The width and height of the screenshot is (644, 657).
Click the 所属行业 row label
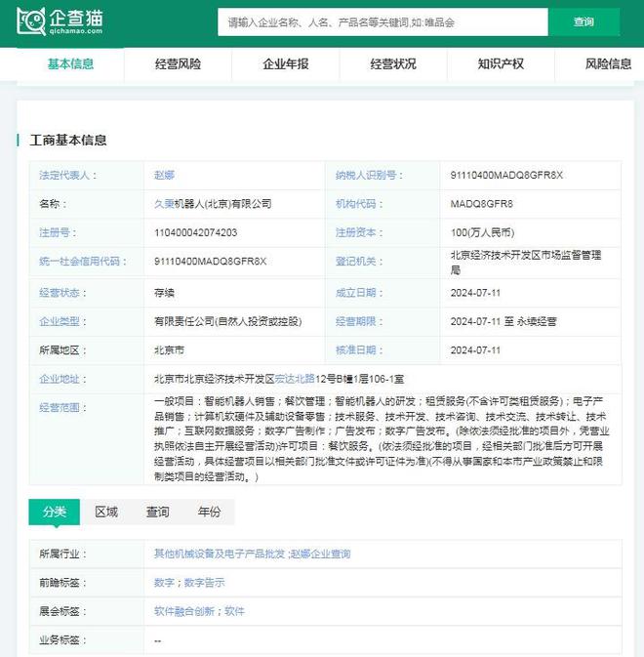62,554
